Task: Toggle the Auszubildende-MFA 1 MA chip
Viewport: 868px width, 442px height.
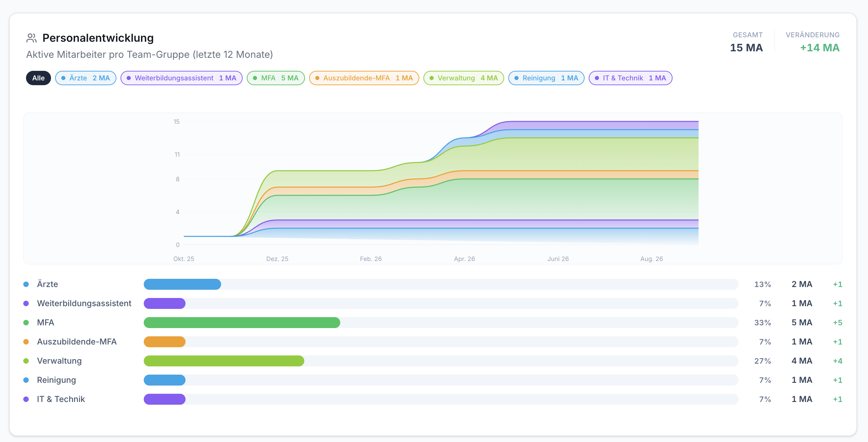Action: tap(364, 78)
